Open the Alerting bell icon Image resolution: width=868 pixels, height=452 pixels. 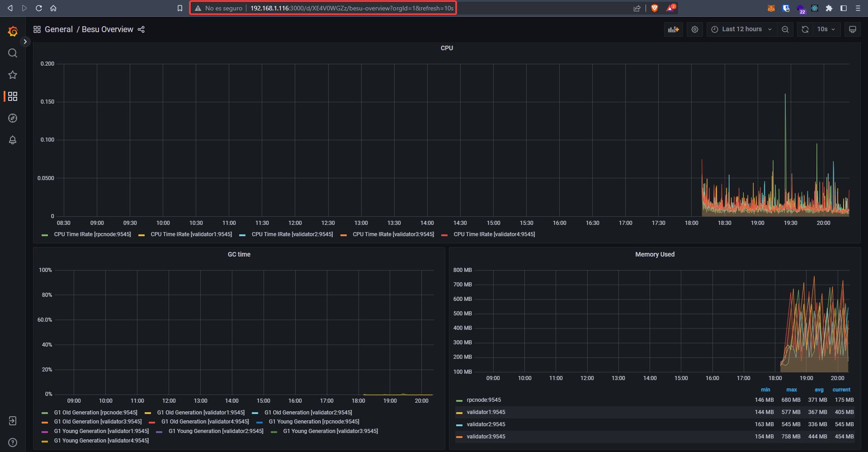coord(13,140)
